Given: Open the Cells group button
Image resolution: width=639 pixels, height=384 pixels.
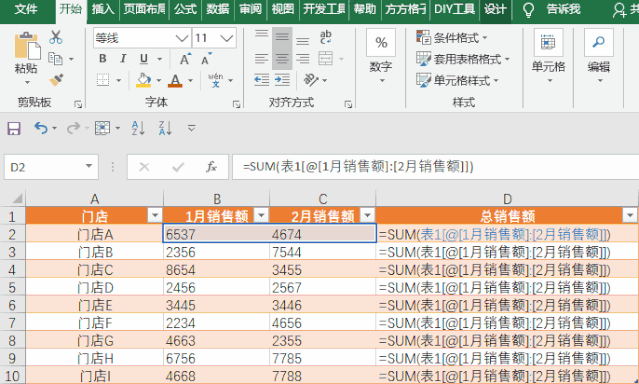Looking at the screenshot, I should [x=549, y=42].
